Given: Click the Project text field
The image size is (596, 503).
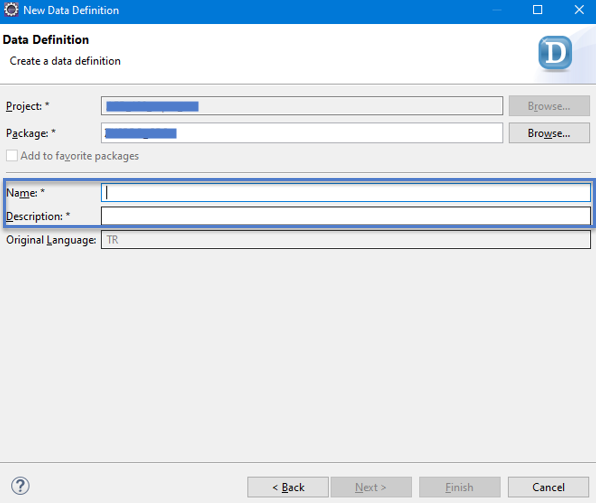Looking at the screenshot, I should [302, 106].
